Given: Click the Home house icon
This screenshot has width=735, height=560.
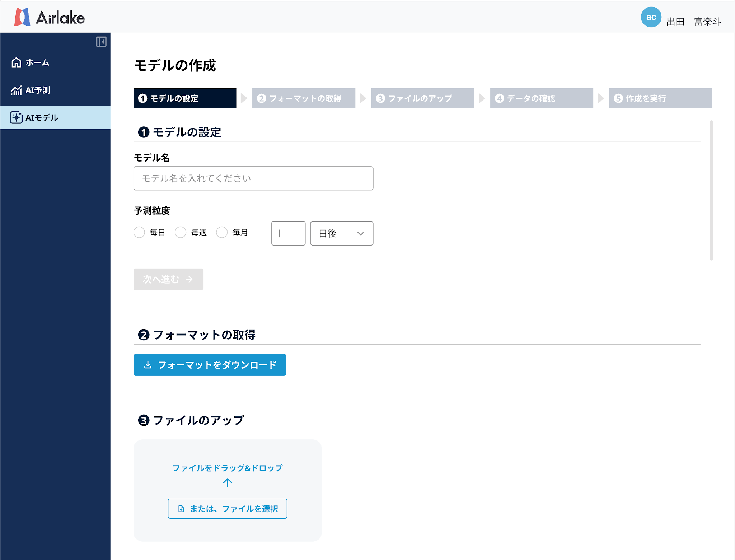Looking at the screenshot, I should point(16,62).
